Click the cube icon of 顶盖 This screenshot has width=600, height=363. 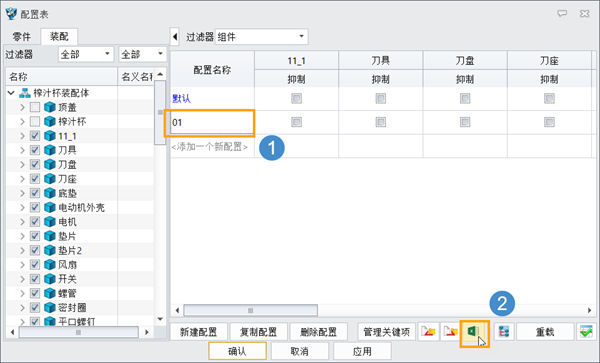(x=50, y=107)
